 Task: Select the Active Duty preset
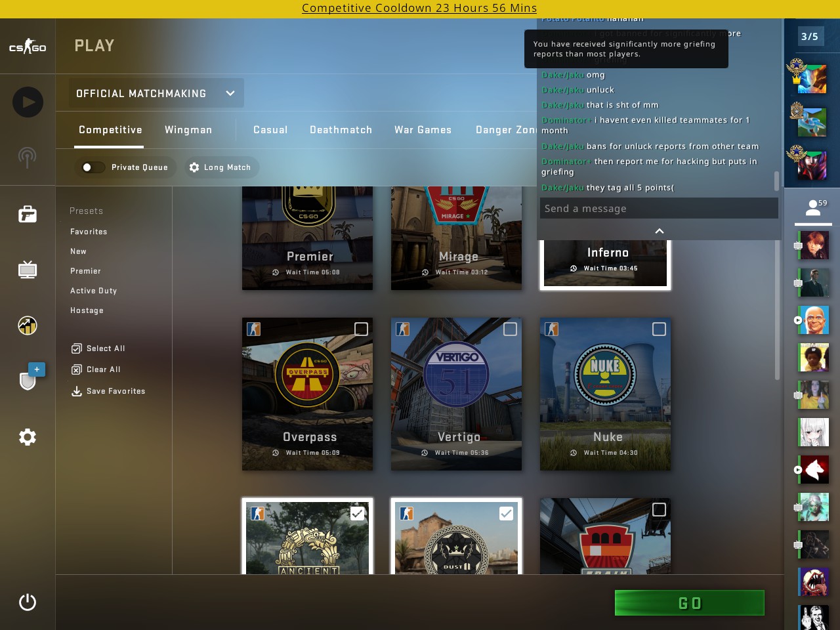point(93,291)
